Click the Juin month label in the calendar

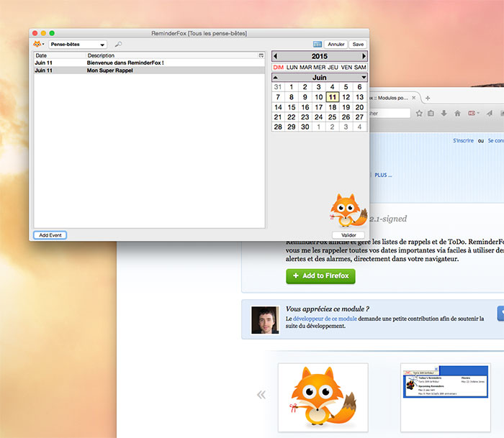click(x=319, y=78)
